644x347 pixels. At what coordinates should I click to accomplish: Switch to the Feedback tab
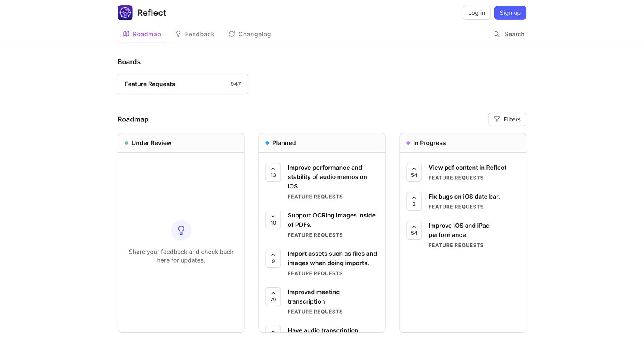pyautogui.click(x=195, y=34)
